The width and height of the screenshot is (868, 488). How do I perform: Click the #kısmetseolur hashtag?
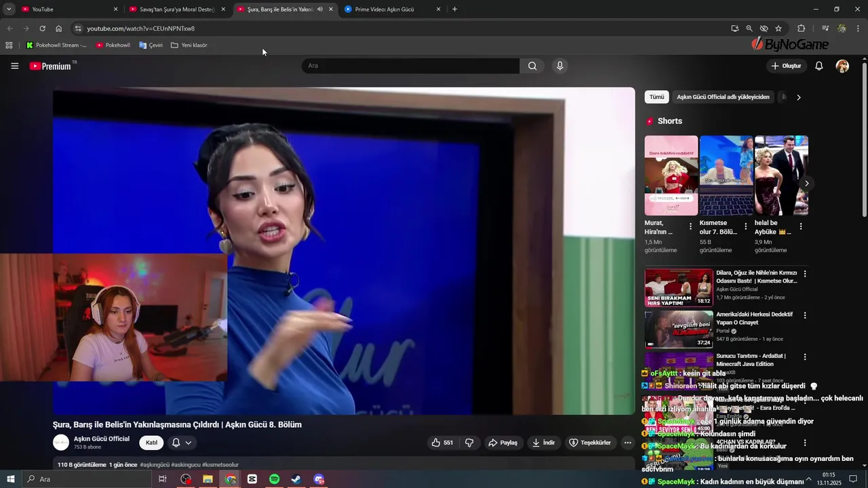click(x=220, y=465)
